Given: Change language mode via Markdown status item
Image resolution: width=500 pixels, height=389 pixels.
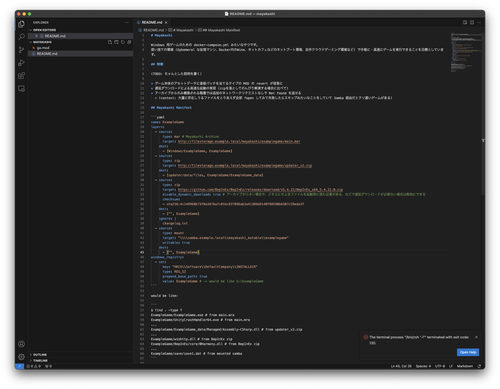Looking at the screenshot, I should [x=465, y=366].
